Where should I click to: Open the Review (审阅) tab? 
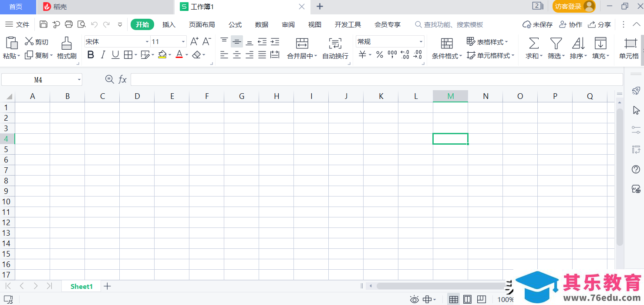point(288,24)
